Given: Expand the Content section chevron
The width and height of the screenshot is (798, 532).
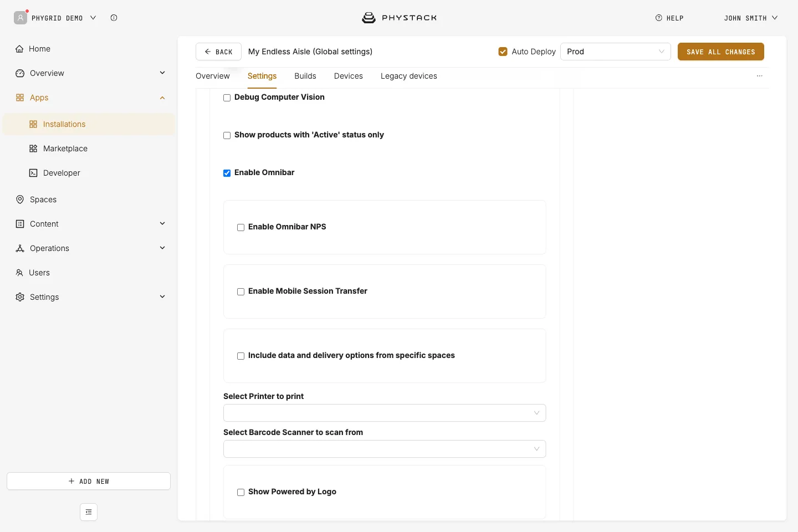Looking at the screenshot, I should pyautogui.click(x=162, y=223).
